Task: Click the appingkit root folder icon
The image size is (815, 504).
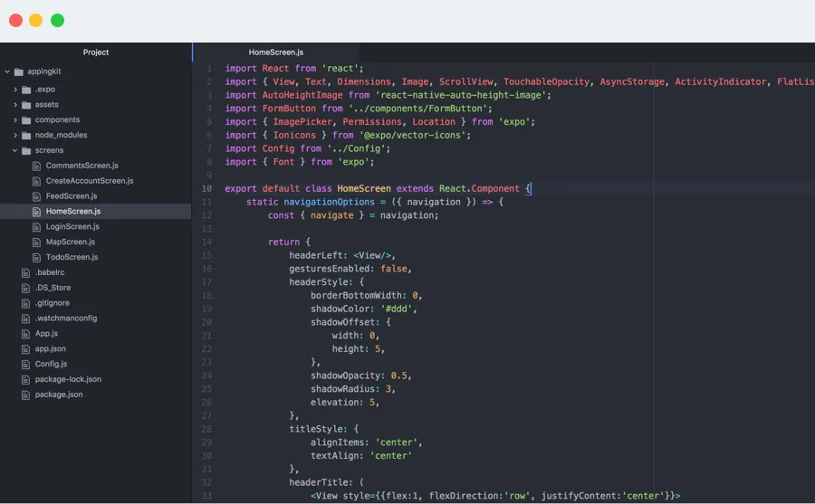Action: (x=19, y=71)
